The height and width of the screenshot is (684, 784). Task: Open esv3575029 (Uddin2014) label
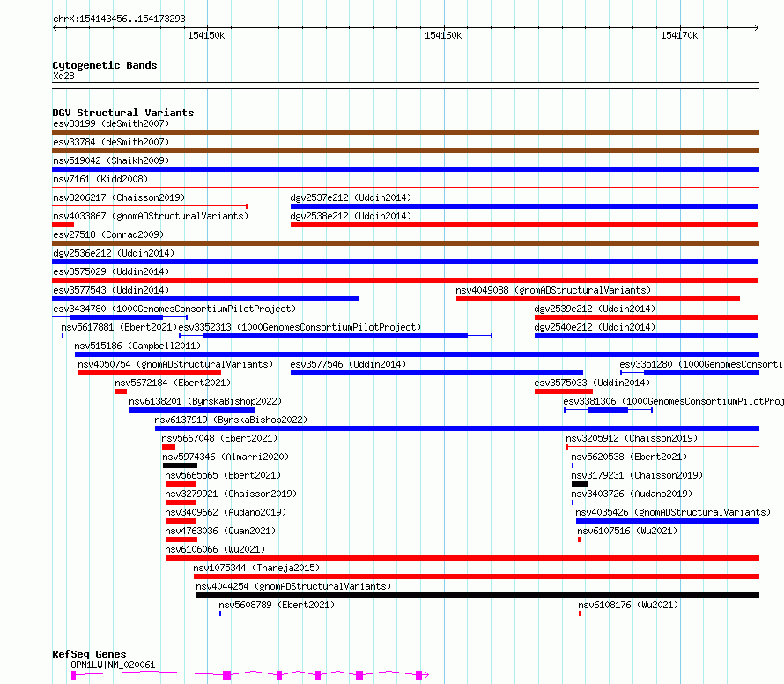click(111, 271)
